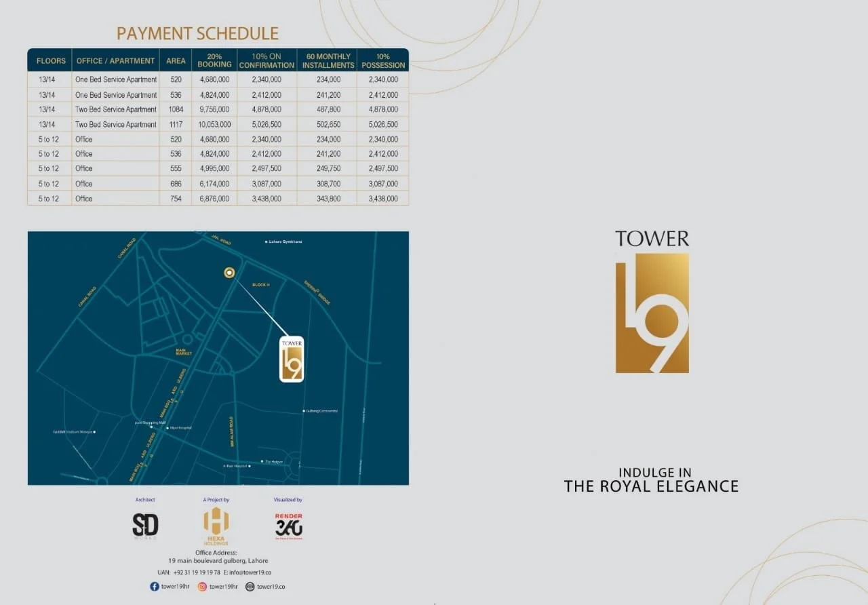Click the PAYMENT SCHEDULE heading
This screenshot has width=868, height=605.
coord(197,33)
